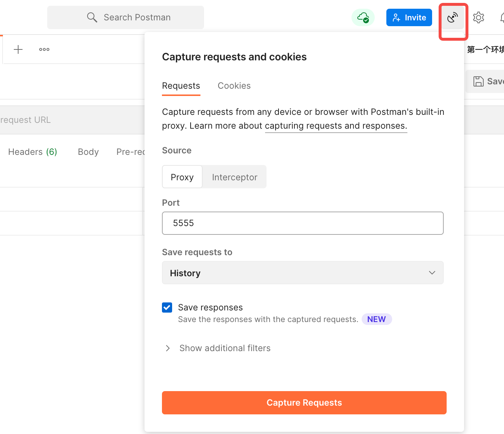Open the Save requests to History dropdown

302,273
